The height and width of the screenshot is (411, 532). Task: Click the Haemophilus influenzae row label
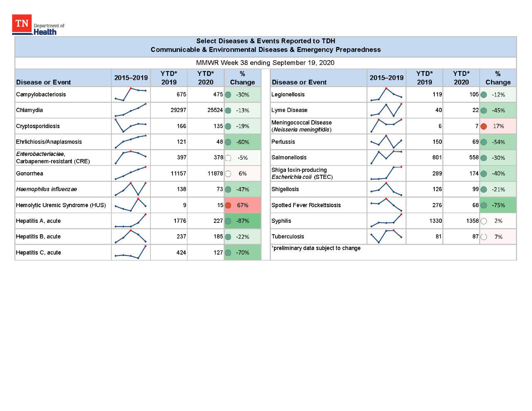click(x=47, y=189)
